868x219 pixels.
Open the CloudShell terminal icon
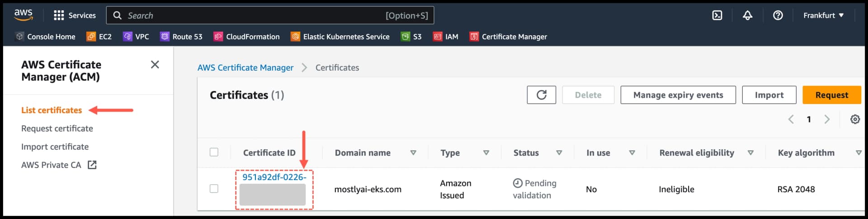click(717, 15)
